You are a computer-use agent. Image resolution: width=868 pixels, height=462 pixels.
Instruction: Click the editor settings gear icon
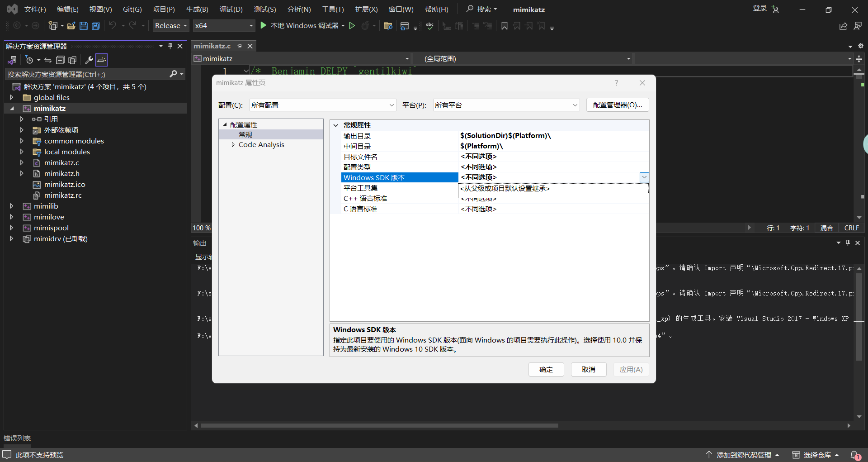pos(861,46)
